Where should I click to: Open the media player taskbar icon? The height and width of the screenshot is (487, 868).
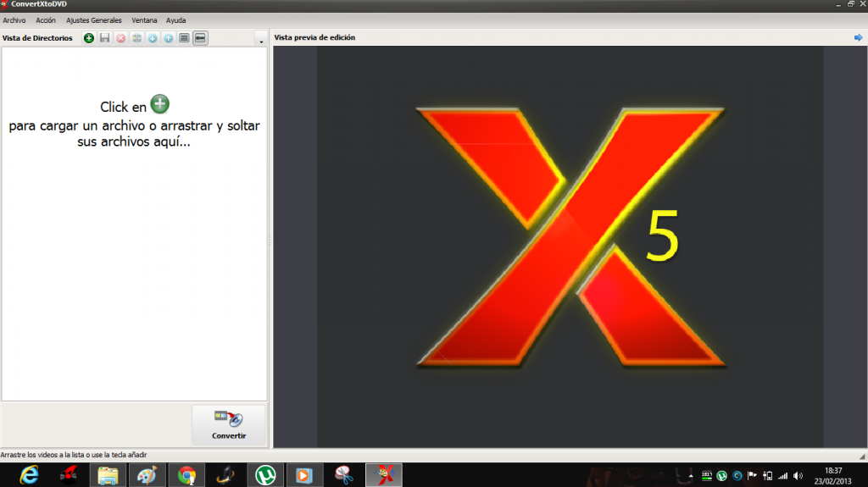[x=304, y=475]
